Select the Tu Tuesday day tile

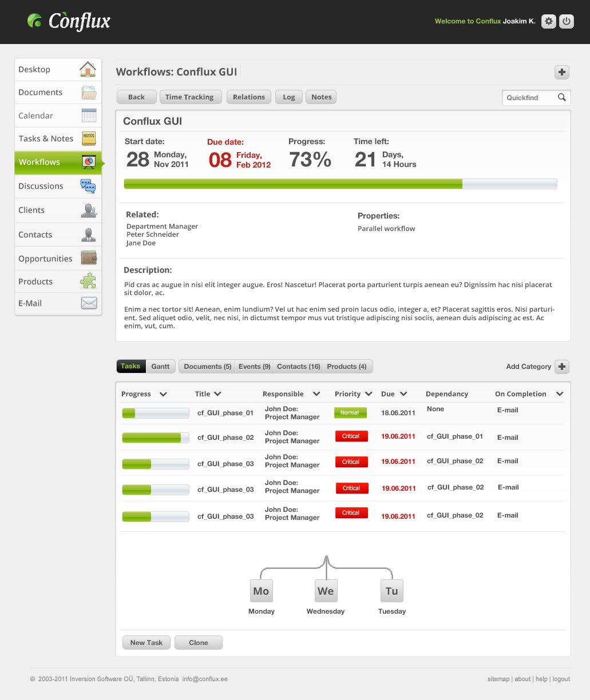click(x=391, y=591)
